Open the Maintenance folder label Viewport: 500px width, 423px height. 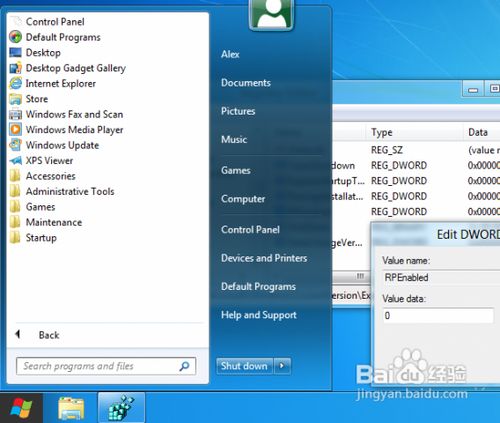[54, 222]
